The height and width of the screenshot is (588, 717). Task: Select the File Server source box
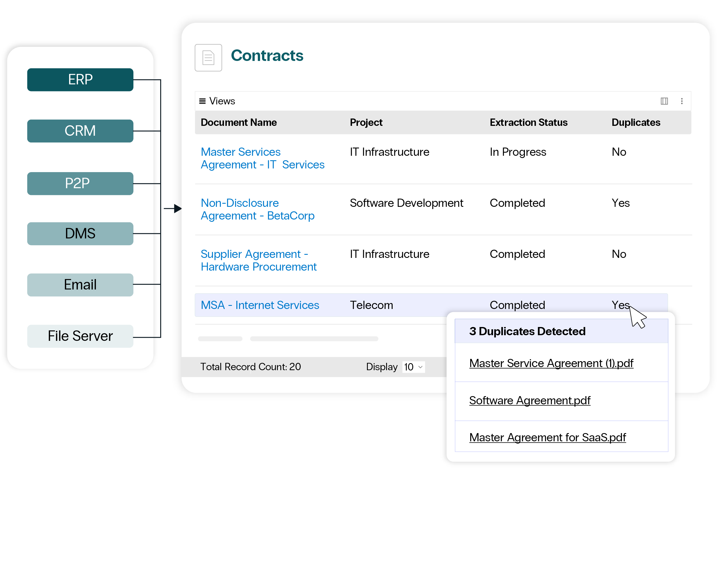[x=80, y=336]
